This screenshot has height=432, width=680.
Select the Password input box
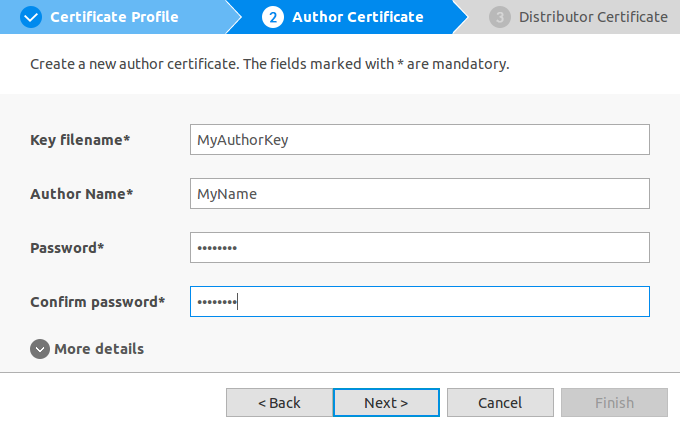[x=419, y=248]
